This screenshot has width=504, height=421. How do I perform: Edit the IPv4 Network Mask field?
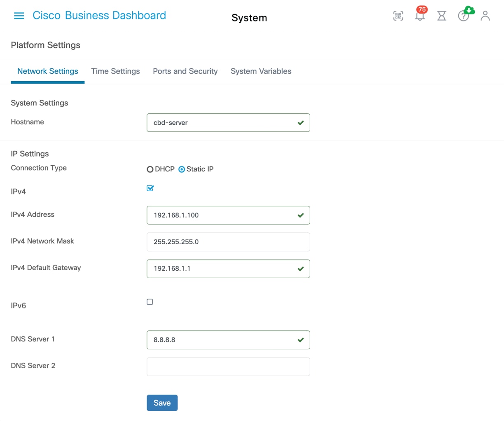(x=228, y=242)
